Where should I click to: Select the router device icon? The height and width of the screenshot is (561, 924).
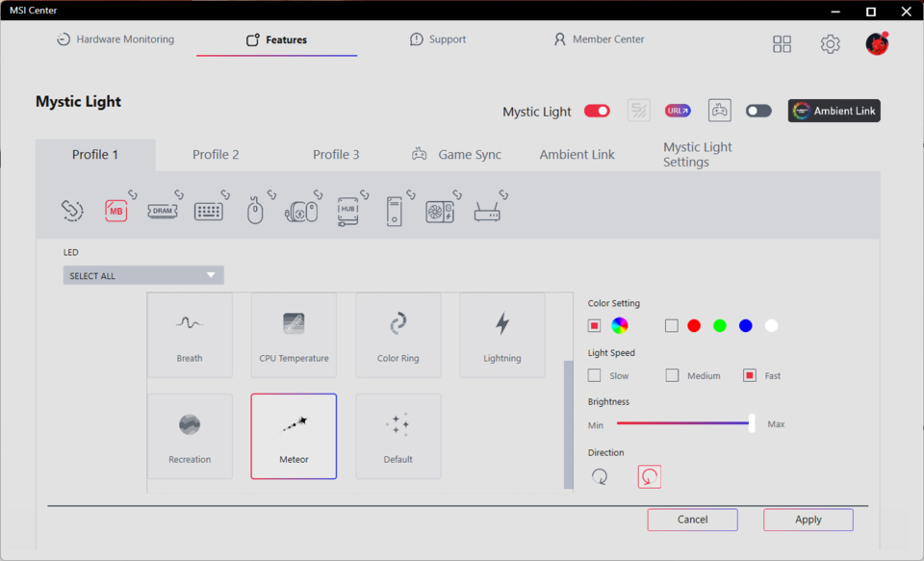click(487, 212)
